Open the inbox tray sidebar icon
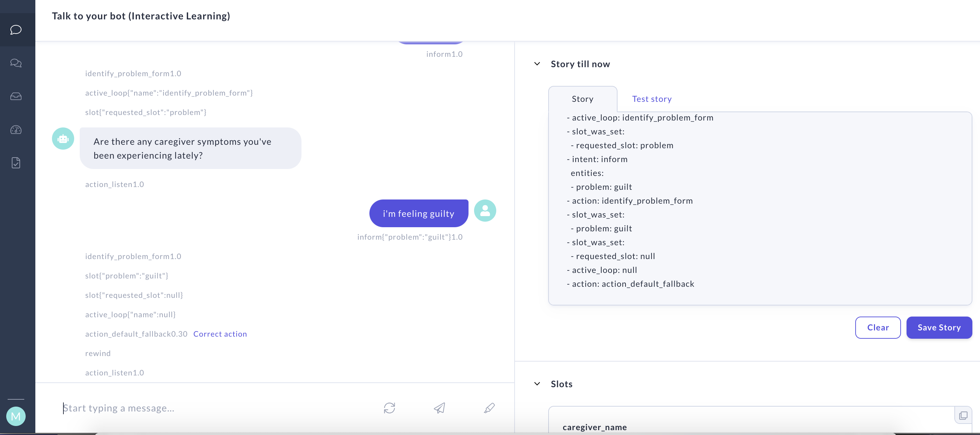The height and width of the screenshot is (435, 980). point(16,96)
